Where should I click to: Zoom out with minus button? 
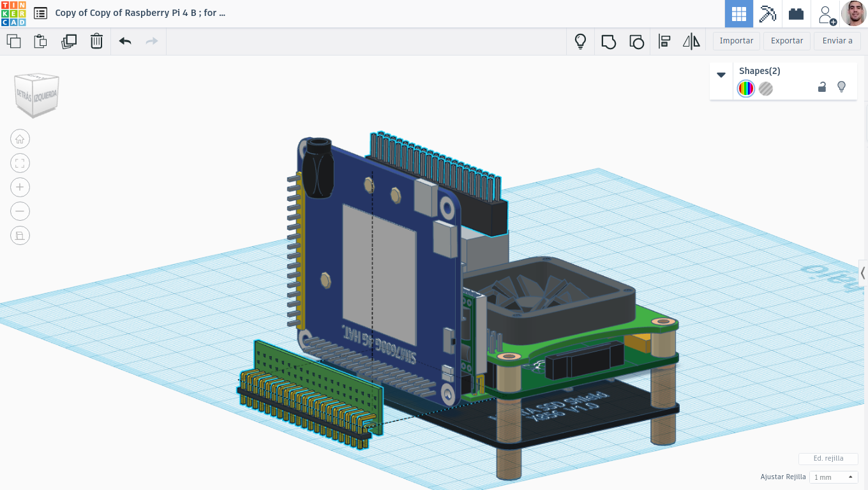[x=20, y=211]
